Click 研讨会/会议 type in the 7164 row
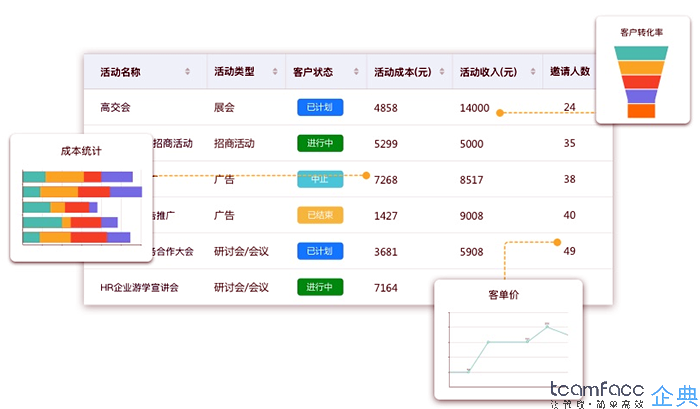700x409 pixels. coord(241,288)
